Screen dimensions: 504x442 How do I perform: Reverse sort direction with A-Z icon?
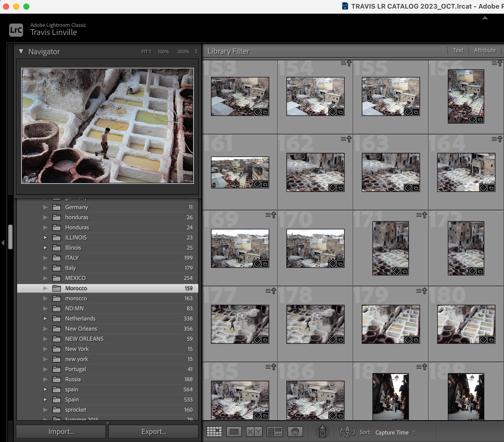pyautogui.click(x=347, y=432)
